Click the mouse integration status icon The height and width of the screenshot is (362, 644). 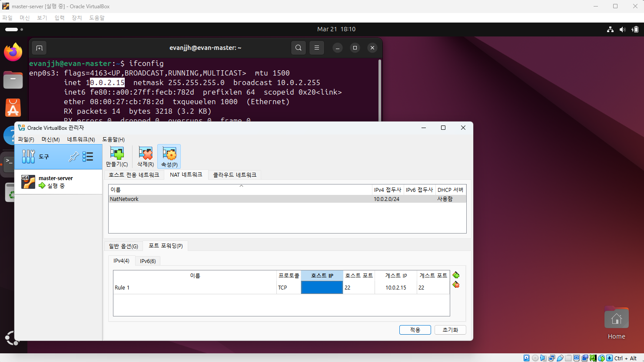[x=601, y=358]
